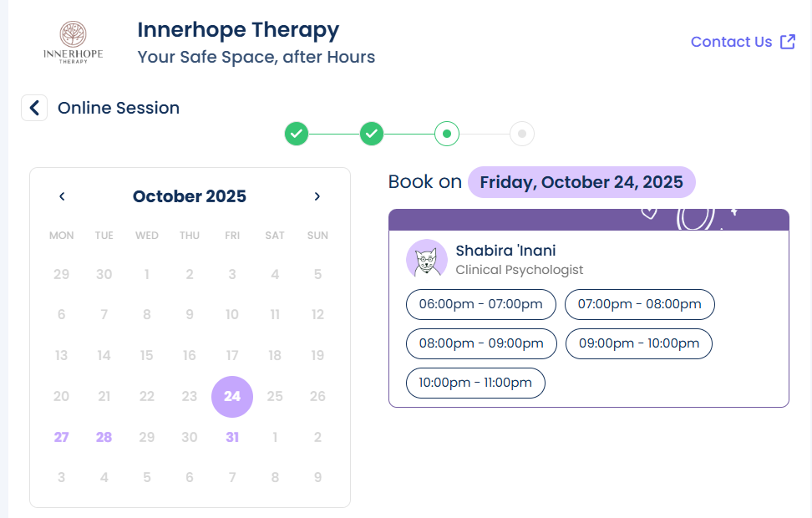Click the Innerhope Therapy logo
This screenshot has width=812, height=518.
pyautogui.click(x=73, y=43)
